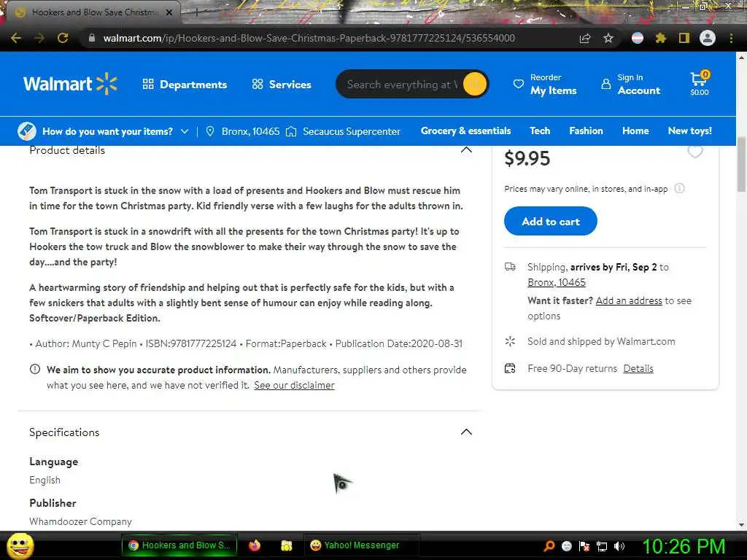Select Secaucus Supercenter store
Image resolution: width=747 pixels, height=560 pixels.
tap(343, 131)
